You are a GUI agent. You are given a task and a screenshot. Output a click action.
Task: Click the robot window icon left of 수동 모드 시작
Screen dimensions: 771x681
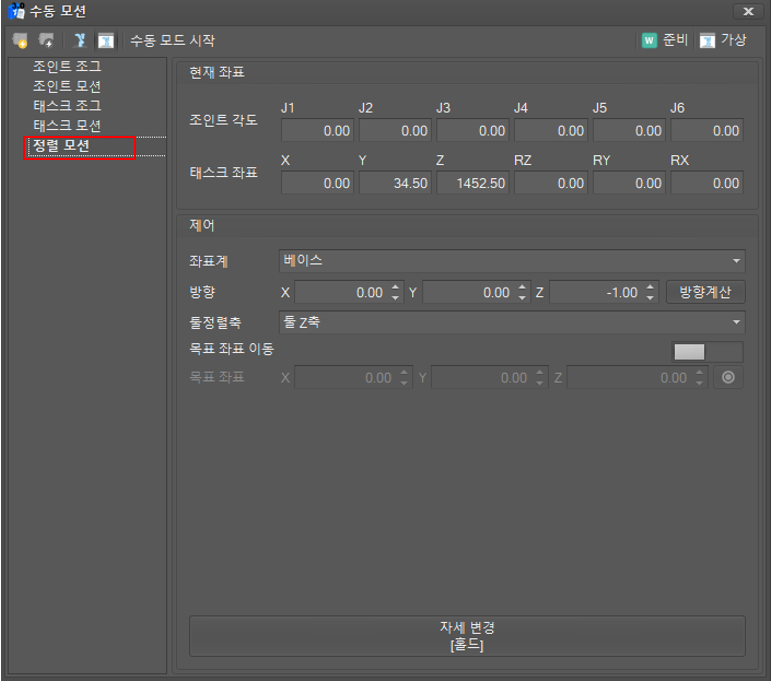[105, 41]
